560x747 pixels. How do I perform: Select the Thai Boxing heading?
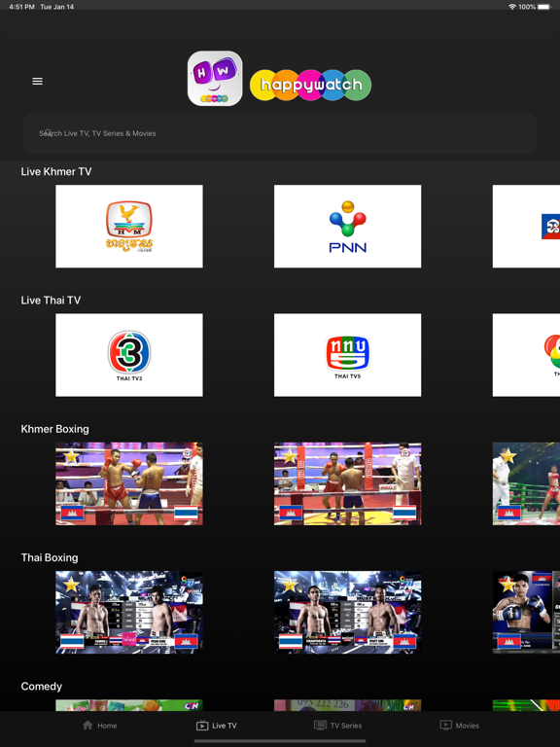point(50,557)
